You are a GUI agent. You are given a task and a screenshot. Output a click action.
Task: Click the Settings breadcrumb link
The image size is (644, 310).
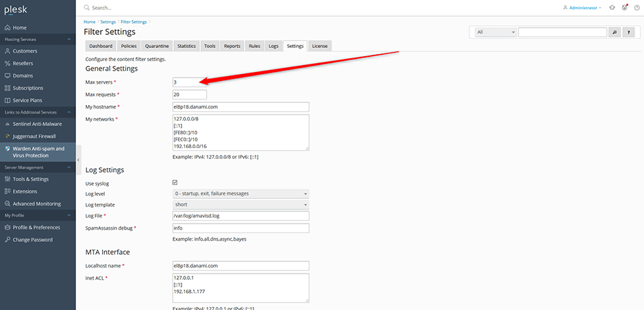click(x=108, y=22)
